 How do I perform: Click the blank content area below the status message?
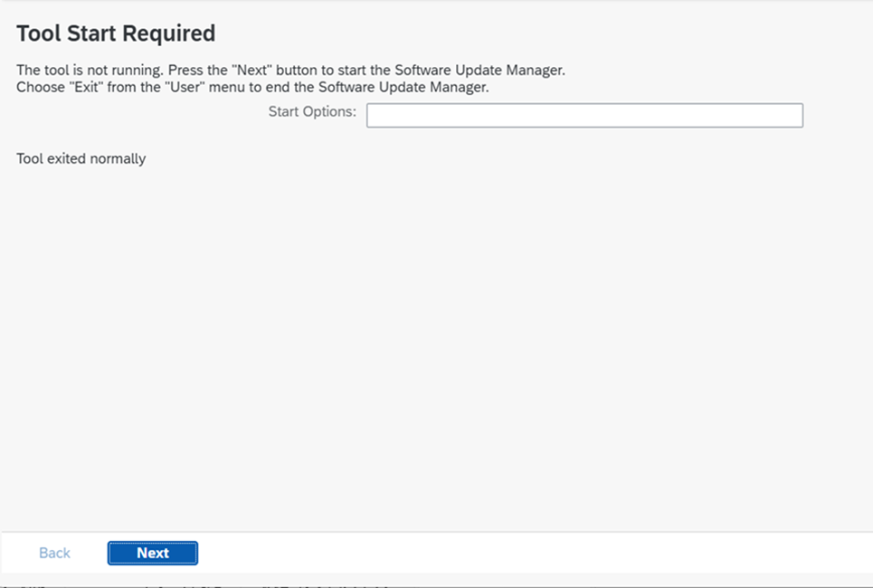tap(434, 344)
